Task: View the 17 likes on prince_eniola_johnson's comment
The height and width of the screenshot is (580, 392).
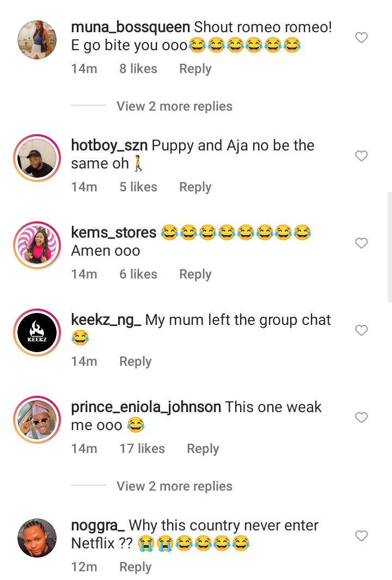Action: (142, 449)
